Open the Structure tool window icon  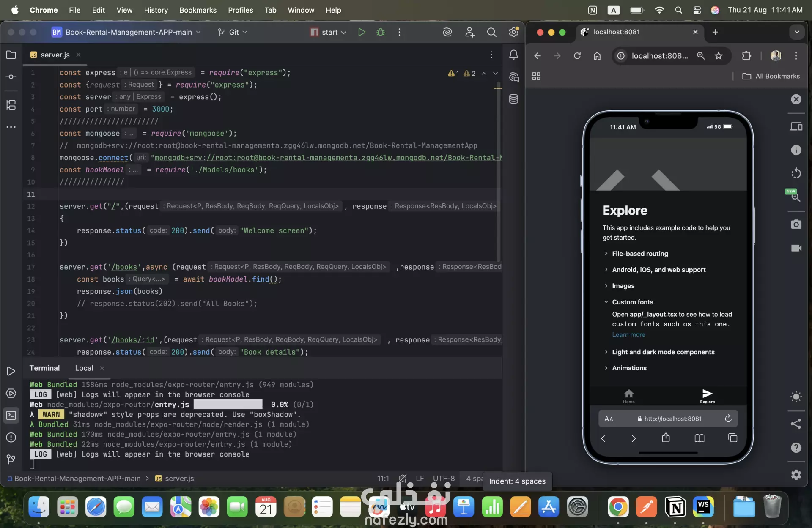pyautogui.click(x=11, y=105)
